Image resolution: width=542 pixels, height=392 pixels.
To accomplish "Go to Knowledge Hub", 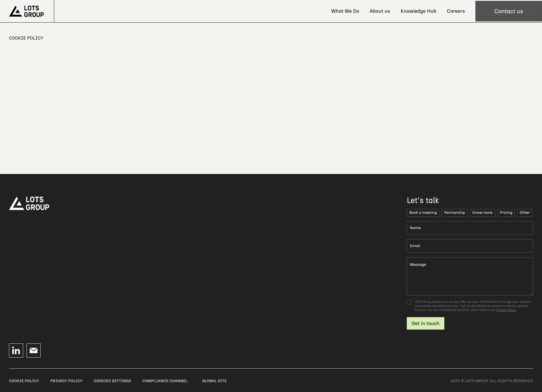I will pos(418,11).
